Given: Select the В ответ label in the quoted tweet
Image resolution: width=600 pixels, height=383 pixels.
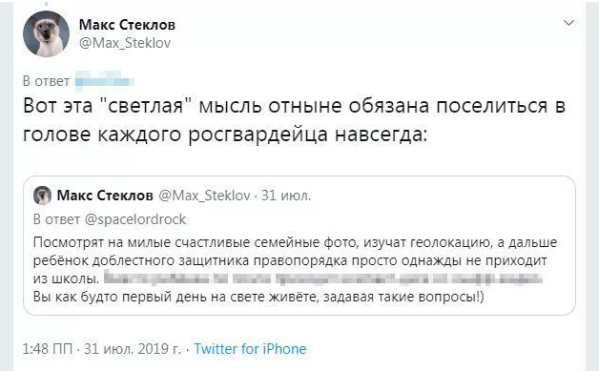Looking at the screenshot, I should pyautogui.click(x=57, y=219).
